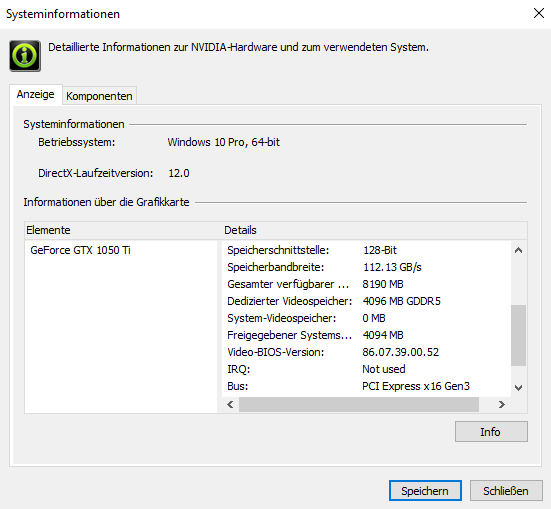Screen dimensions: 551x509
Task: Click the green NVIDIA info icon
Action: coord(25,56)
